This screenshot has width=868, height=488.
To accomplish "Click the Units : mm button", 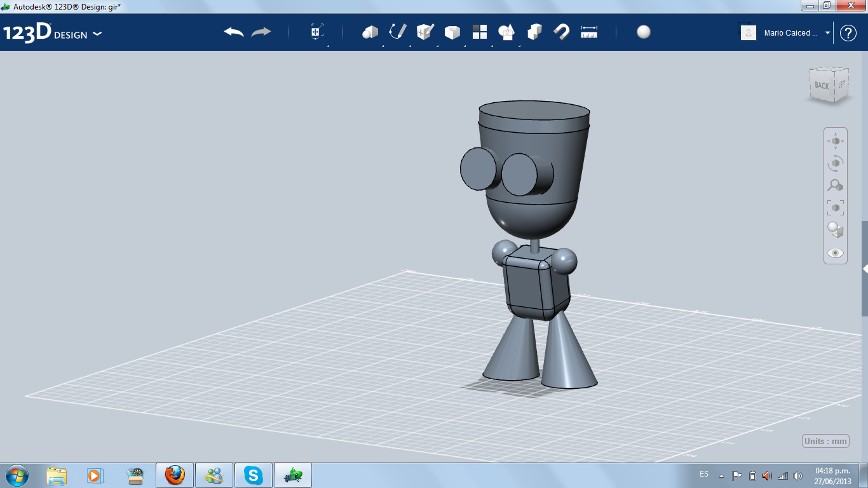I will (x=826, y=442).
